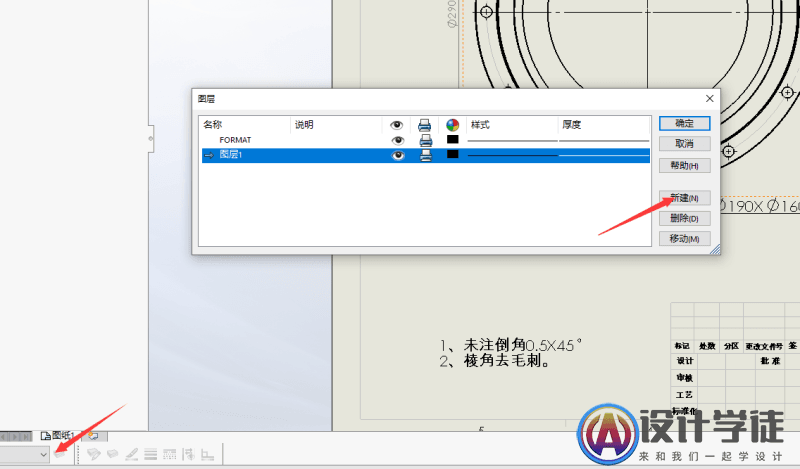
Task: Click the 取消 button
Action: click(x=684, y=144)
